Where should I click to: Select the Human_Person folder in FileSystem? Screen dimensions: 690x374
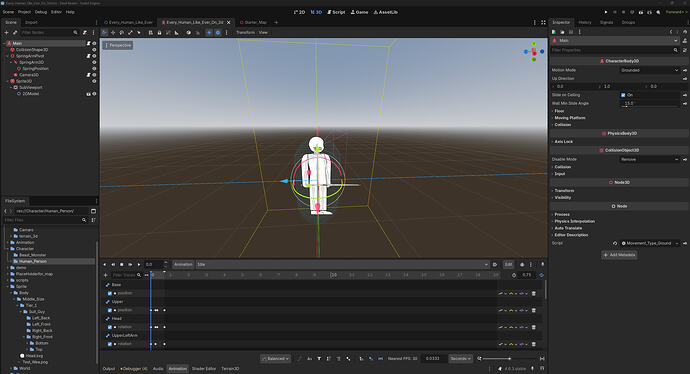click(x=33, y=261)
